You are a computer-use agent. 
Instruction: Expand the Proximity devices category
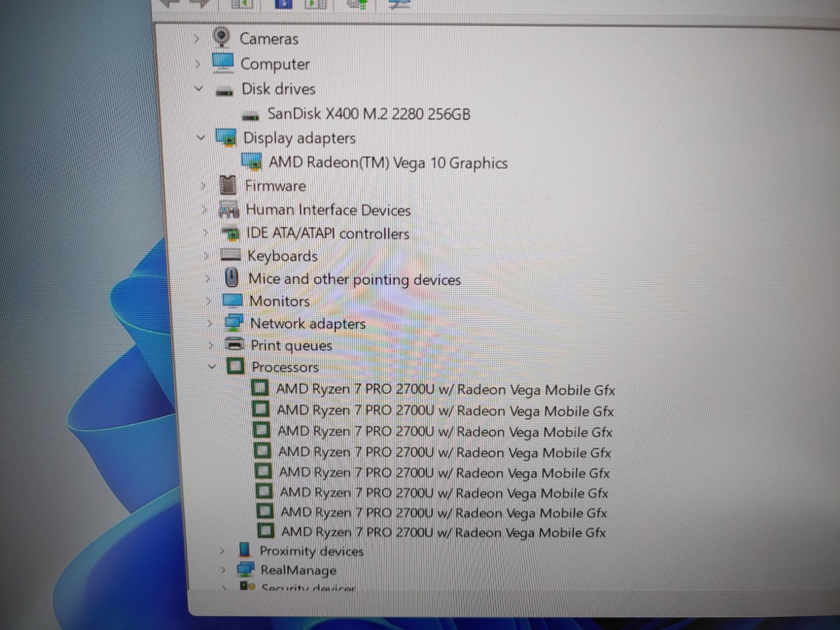coord(222,550)
